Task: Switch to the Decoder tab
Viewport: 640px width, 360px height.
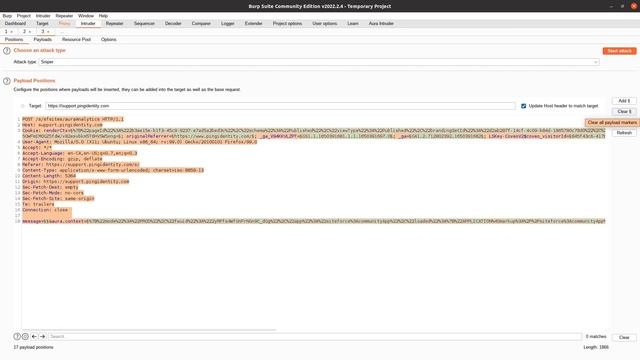Action: pyautogui.click(x=173, y=24)
